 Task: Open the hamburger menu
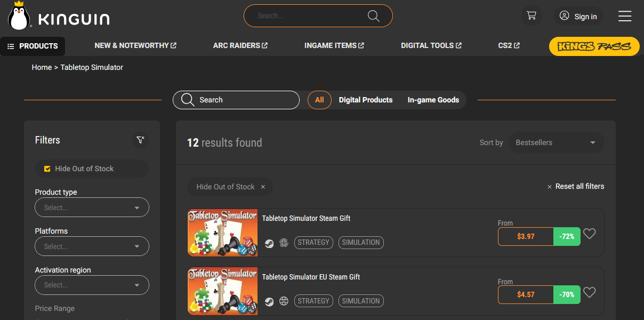625,16
